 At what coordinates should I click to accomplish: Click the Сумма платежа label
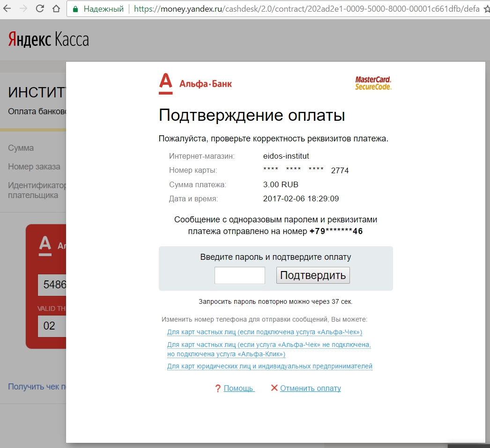click(x=198, y=184)
